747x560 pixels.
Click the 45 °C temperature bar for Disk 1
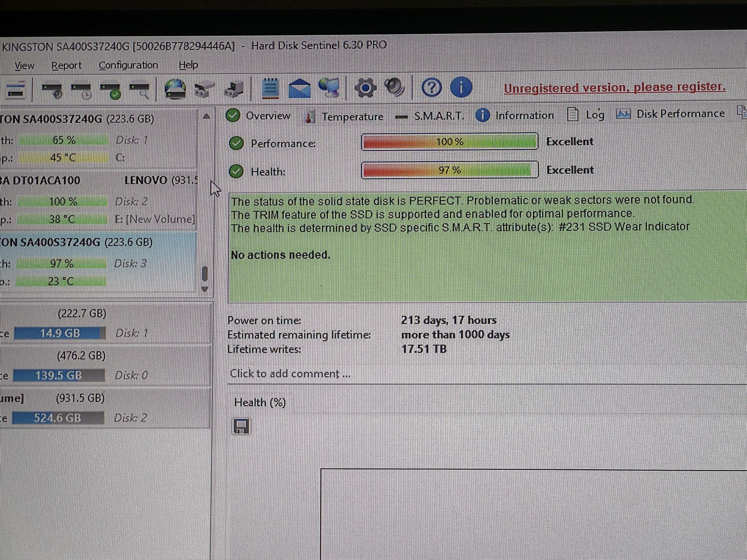tap(63, 158)
